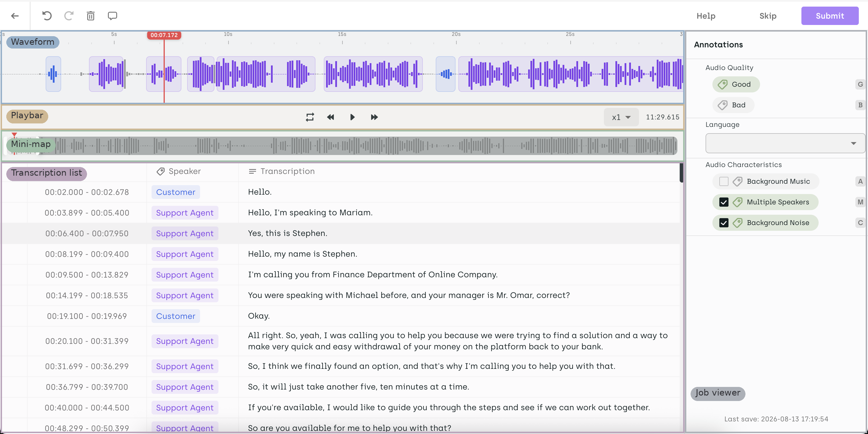
Task: Click the Background Noise tag icon
Action: click(737, 223)
